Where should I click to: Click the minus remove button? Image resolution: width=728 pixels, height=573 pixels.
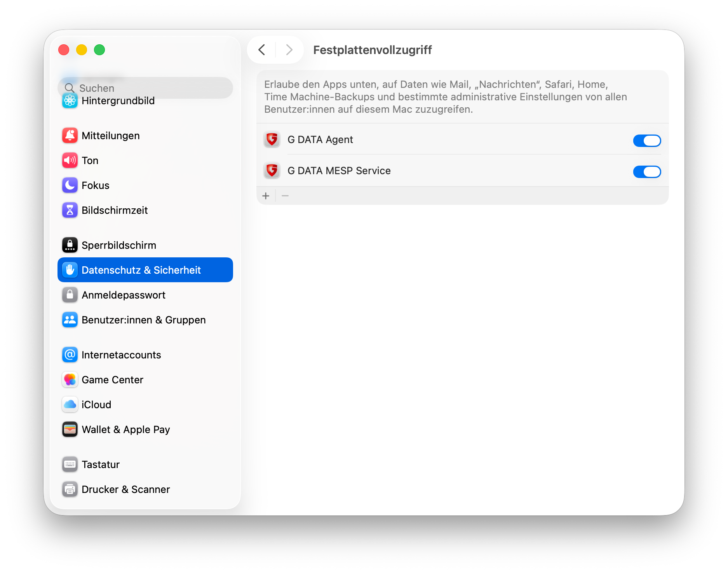point(285,196)
